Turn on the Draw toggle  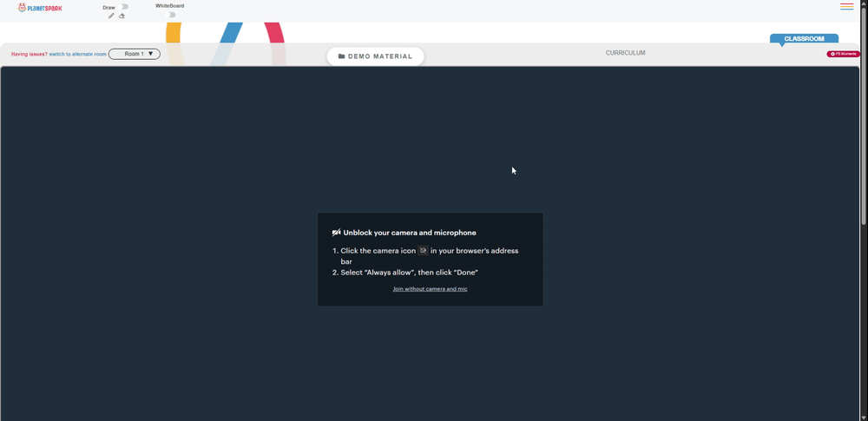coord(123,7)
